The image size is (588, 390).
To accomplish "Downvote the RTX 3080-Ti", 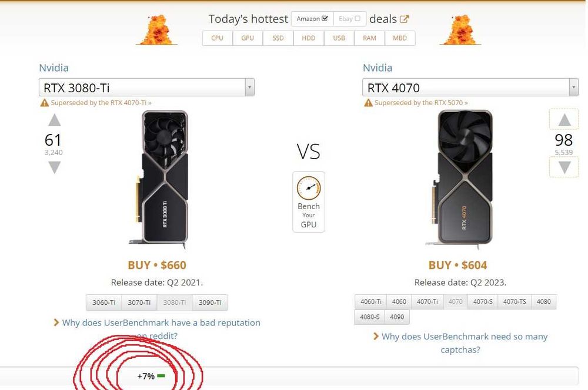I will point(54,168).
